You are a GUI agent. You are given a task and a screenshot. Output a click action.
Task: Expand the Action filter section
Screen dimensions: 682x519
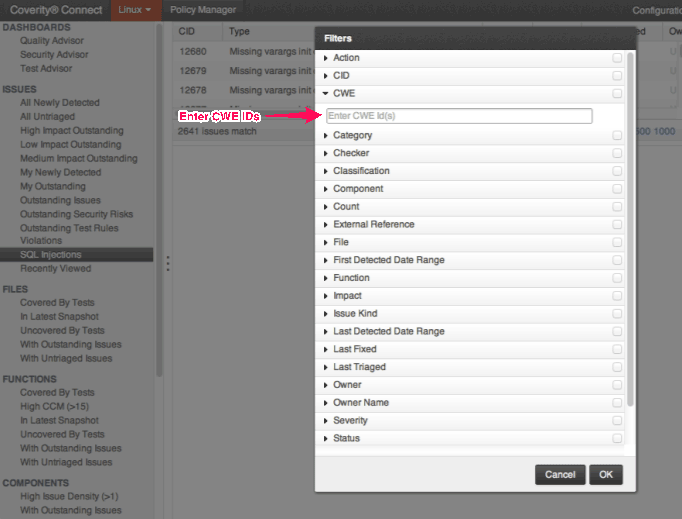click(x=325, y=58)
